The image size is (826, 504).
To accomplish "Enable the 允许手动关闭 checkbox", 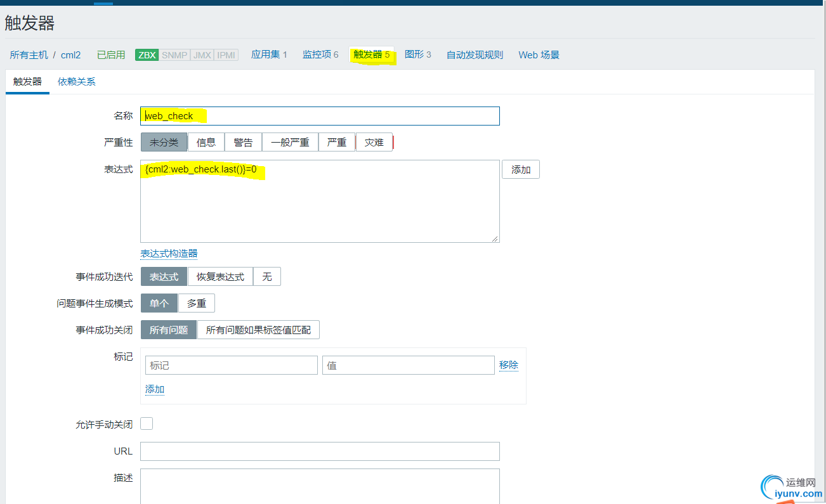I will [147, 423].
